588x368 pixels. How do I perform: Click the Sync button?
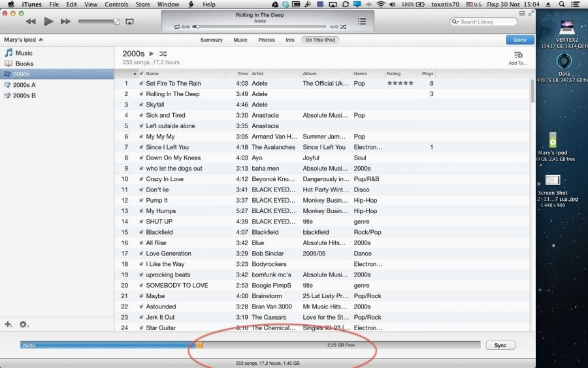(500, 345)
